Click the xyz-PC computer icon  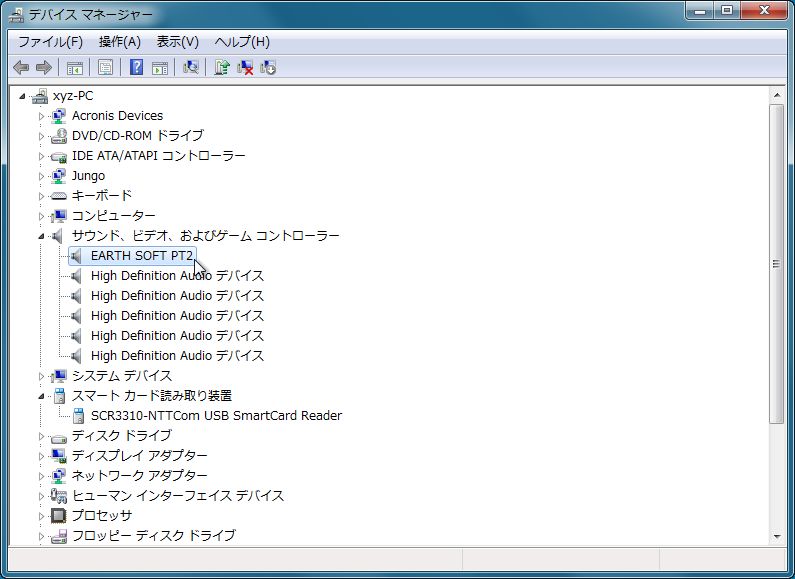(40, 96)
